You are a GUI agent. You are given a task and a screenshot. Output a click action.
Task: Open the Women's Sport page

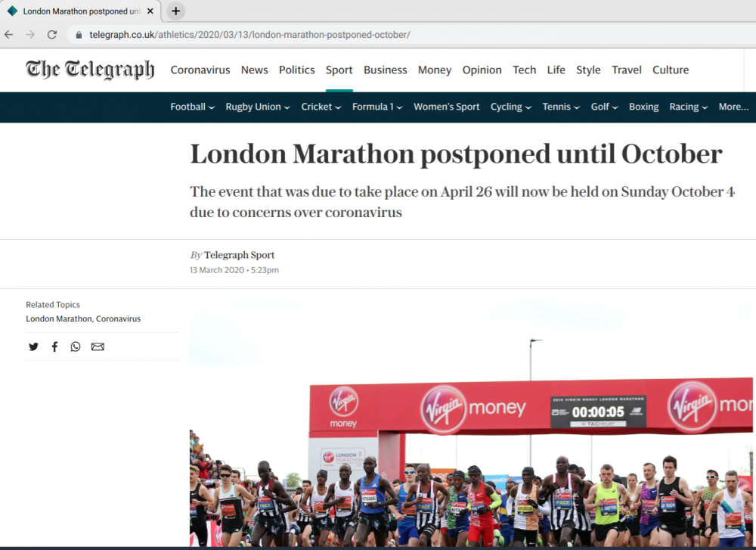(447, 107)
